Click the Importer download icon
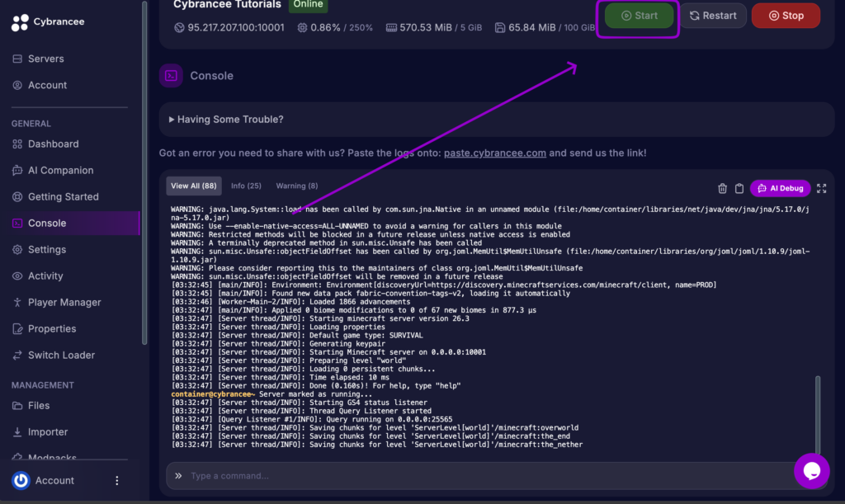Viewport: 845px width, 504px height. pos(17,432)
